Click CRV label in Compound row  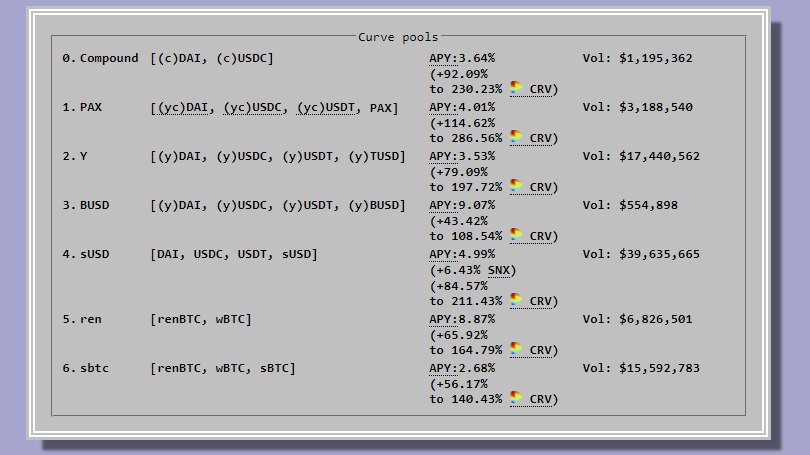pos(540,89)
